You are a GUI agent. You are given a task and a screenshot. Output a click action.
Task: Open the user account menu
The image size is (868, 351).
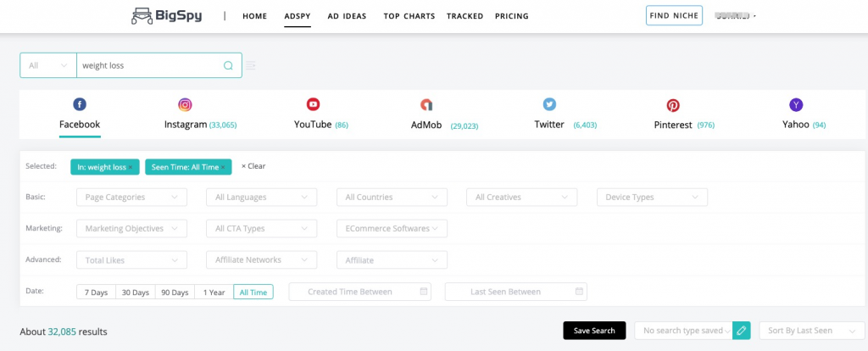735,16
